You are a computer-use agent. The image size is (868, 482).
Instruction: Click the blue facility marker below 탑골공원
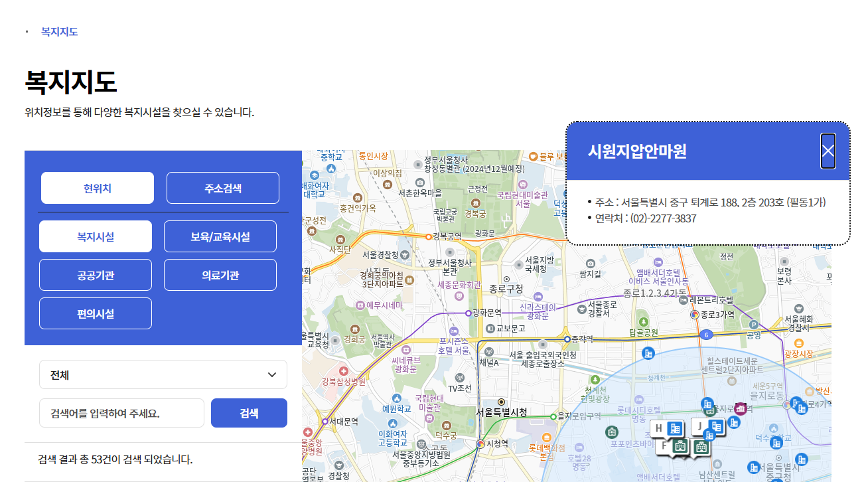(x=650, y=353)
